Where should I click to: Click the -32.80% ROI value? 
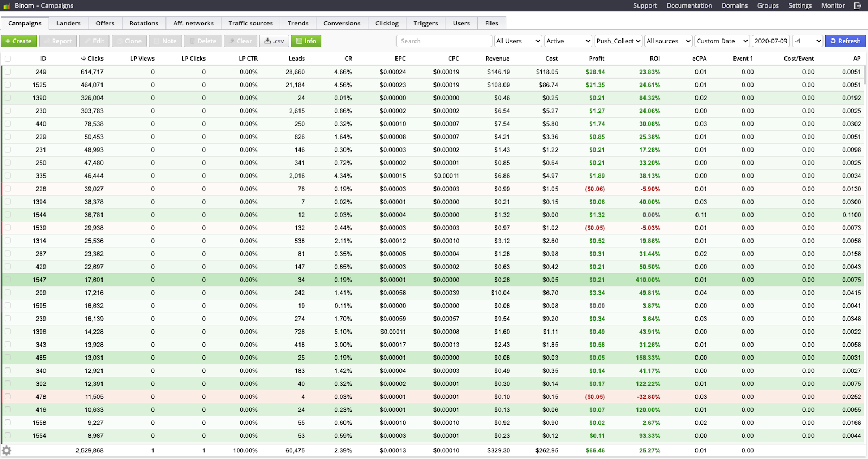[649, 397]
